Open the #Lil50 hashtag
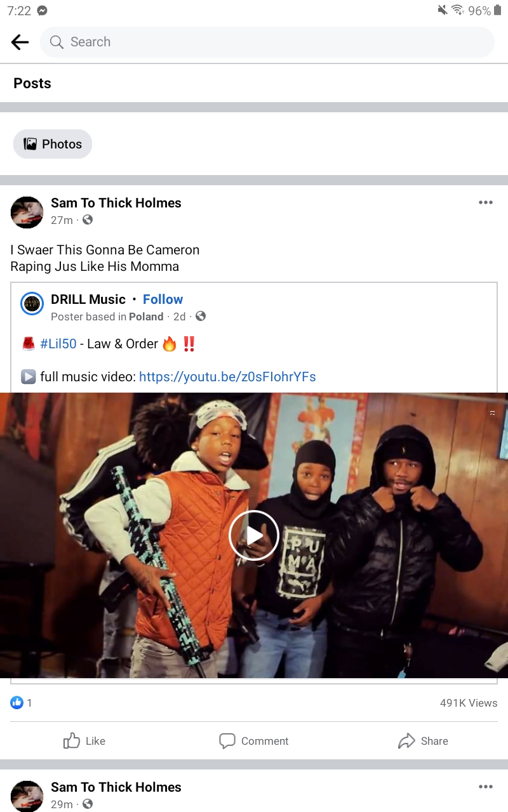Viewport: 508px width, 812px height. [58, 344]
